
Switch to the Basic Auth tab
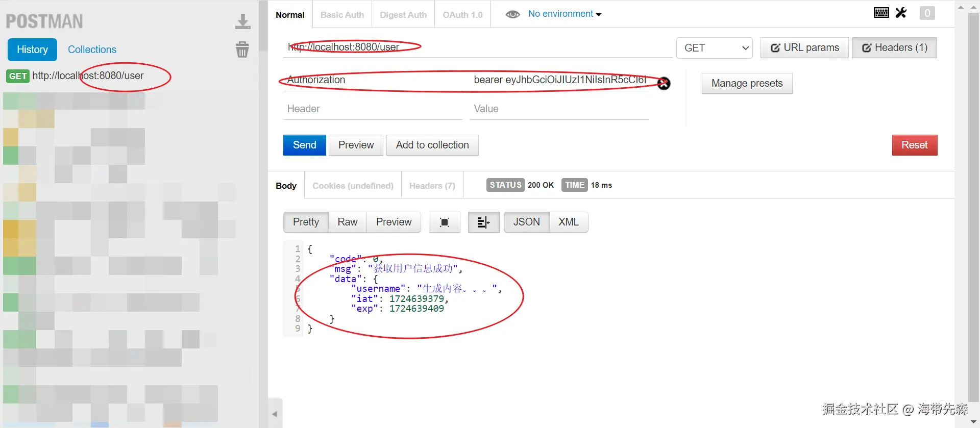pos(342,15)
